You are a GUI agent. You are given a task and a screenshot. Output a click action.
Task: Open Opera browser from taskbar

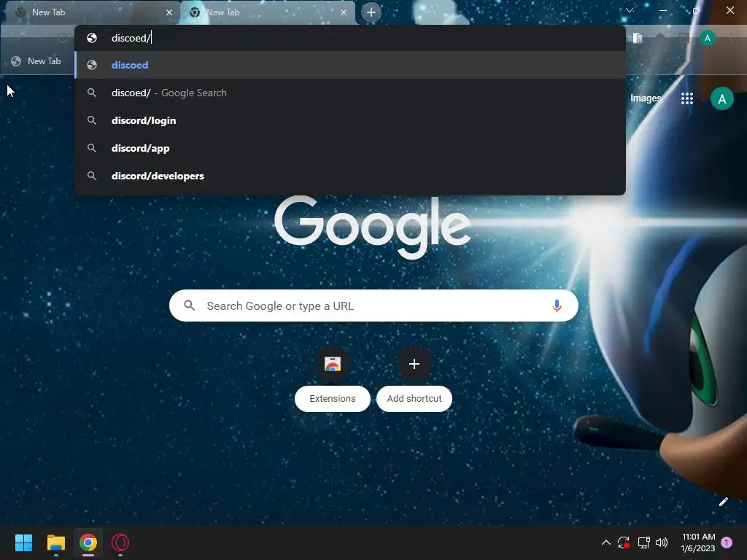coord(120,542)
